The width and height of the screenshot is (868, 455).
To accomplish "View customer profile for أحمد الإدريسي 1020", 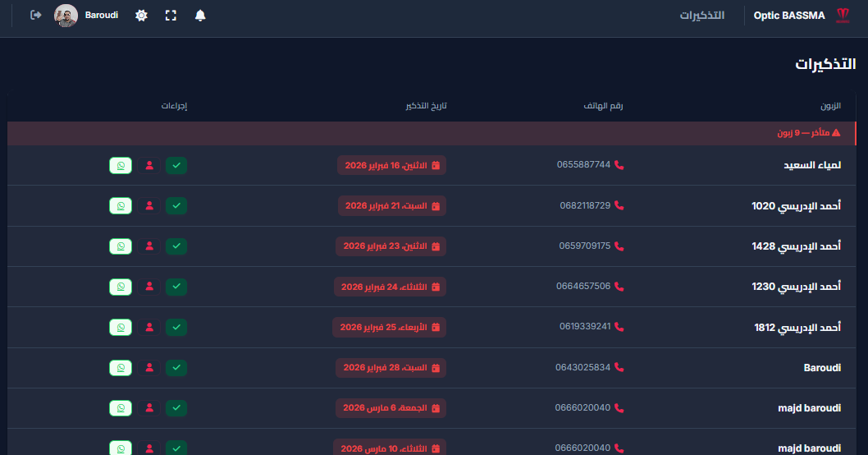I will (149, 205).
